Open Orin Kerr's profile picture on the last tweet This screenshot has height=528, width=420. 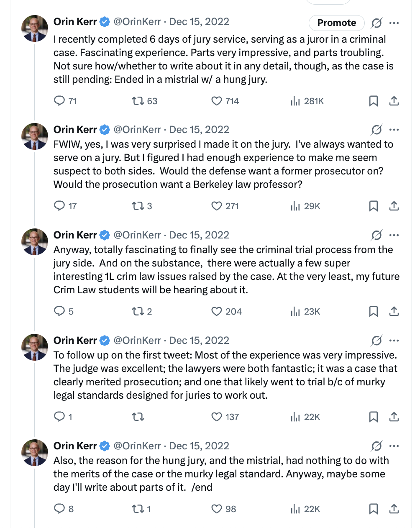(35, 452)
